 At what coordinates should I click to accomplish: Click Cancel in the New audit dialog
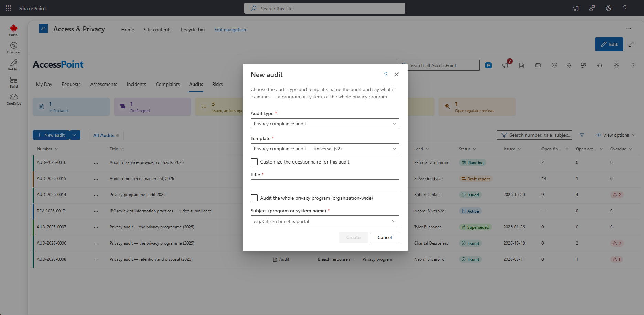[385, 237]
